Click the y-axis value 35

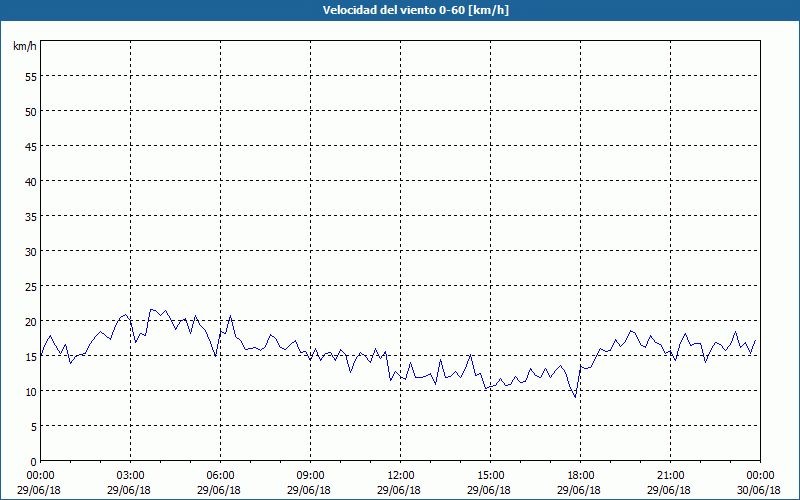31,217
